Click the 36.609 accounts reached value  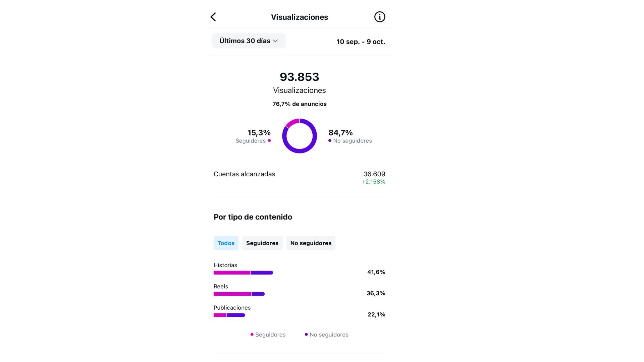(374, 174)
